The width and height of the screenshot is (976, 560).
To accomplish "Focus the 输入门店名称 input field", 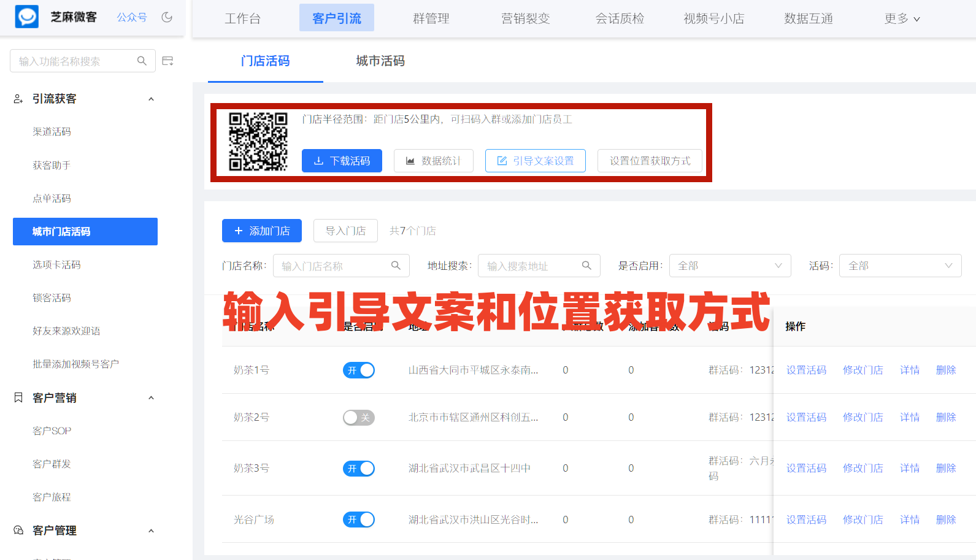I will click(x=341, y=266).
